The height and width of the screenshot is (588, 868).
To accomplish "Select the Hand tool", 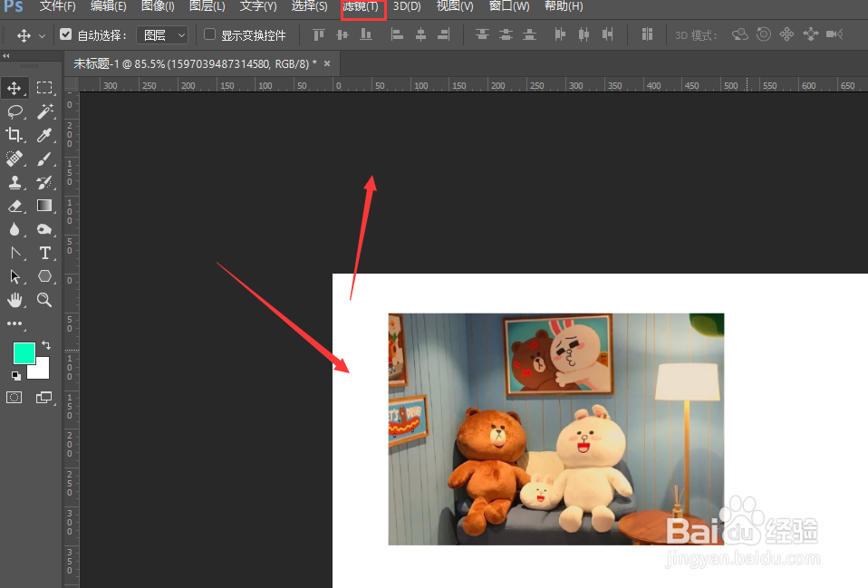I will 14,300.
